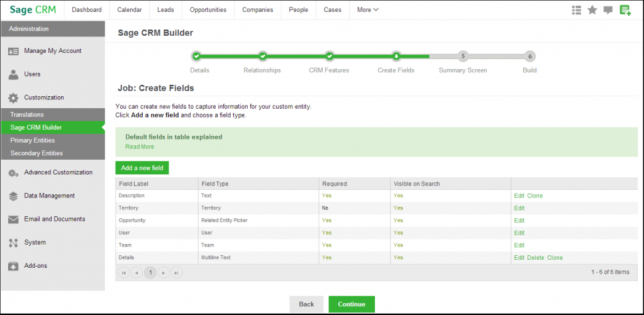Screen dimensions: 644x315
Task: Click the System network icon
Action: pos(14,243)
